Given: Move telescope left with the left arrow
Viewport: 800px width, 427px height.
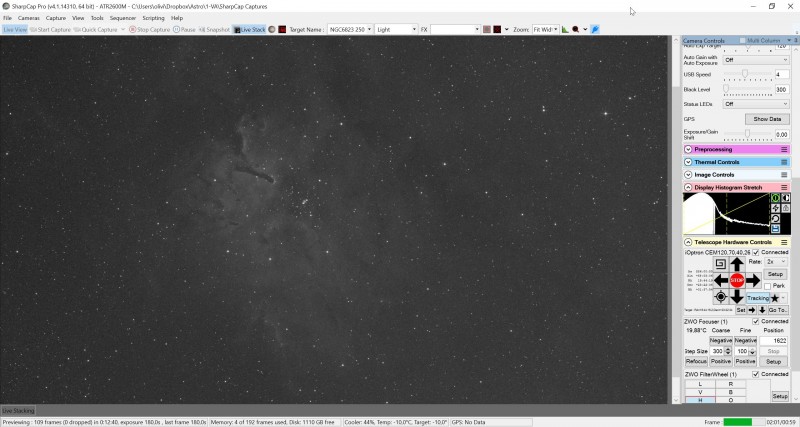Looking at the screenshot, I should 721,280.
